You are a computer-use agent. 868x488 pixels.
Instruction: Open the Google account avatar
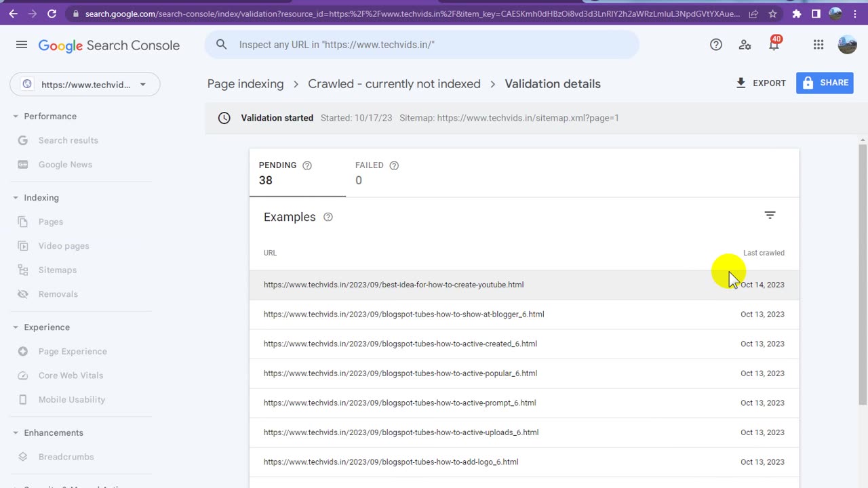tap(848, 45)
